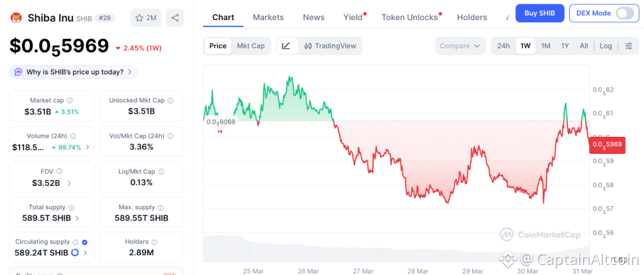Open the Compare dropdown
This screenshot has height=275, width=644.
(x=460, y=46)
